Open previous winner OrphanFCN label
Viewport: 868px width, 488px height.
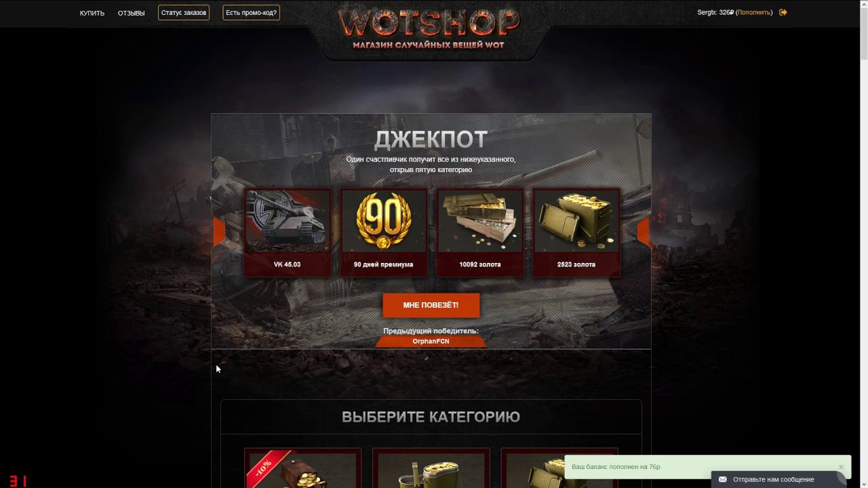(x=431, y=341)
